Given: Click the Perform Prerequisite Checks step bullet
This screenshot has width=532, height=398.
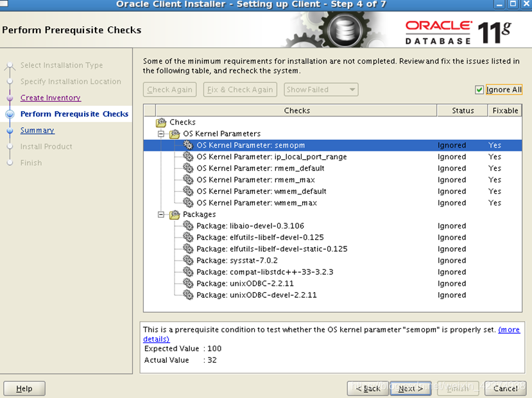Looking at the screenshot, I should tap(10, 114).
